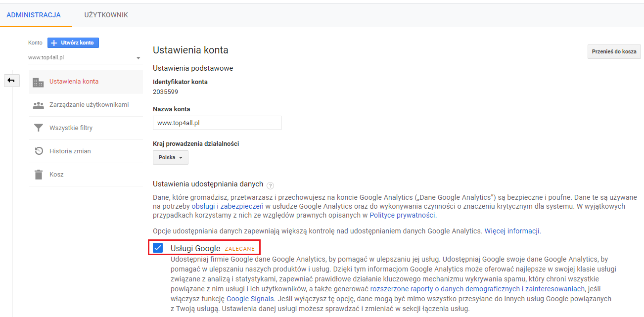Click the Utwórz konto button
This screenshot has height=317, width=644.
click(73, 43)
